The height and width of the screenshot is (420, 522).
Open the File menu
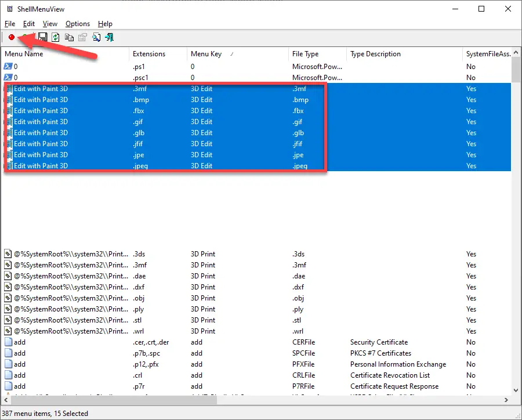pos(10,24)
